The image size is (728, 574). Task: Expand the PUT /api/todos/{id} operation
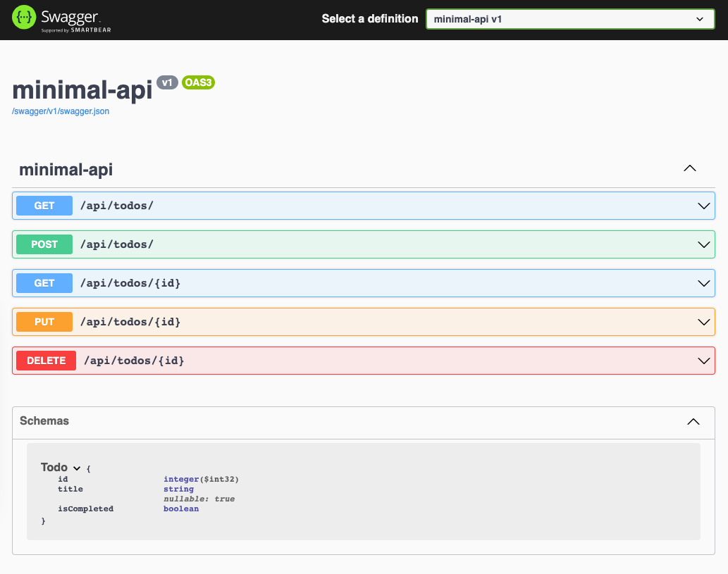pos(703,322)
